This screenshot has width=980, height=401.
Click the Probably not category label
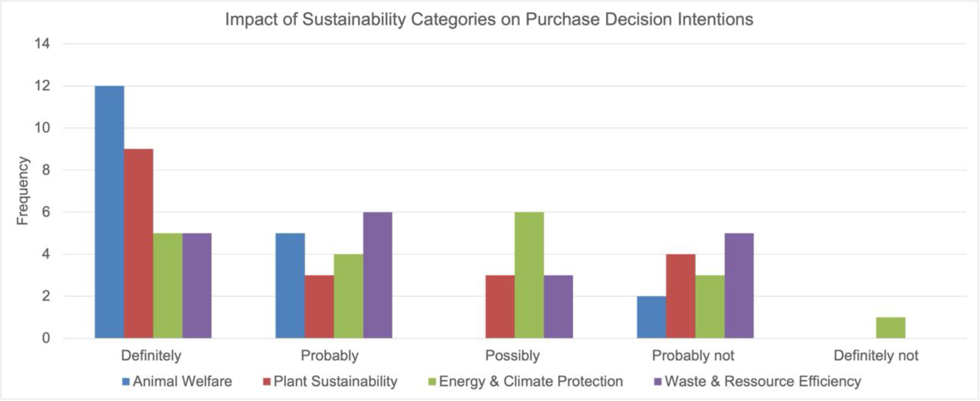pyautogui.click(x=693, y=356)
